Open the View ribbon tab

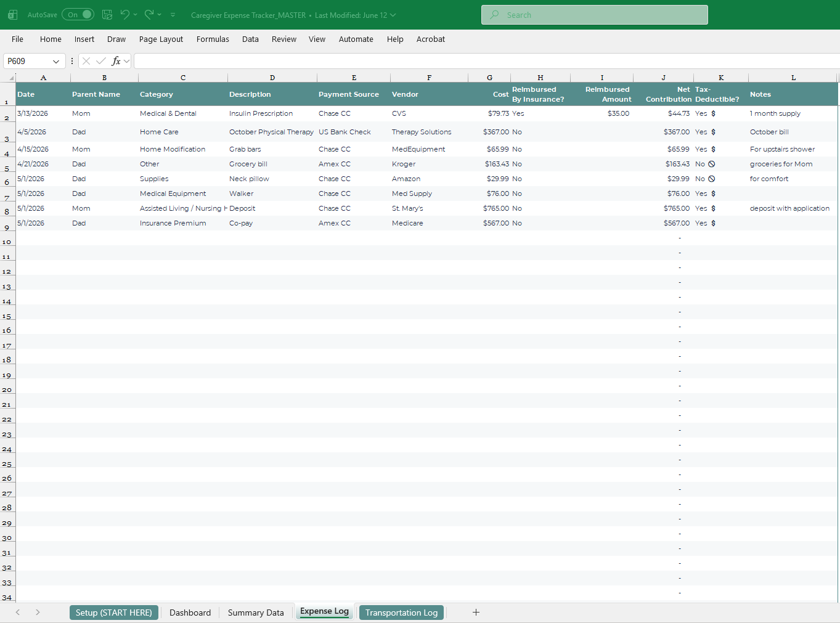click(317, 39)
